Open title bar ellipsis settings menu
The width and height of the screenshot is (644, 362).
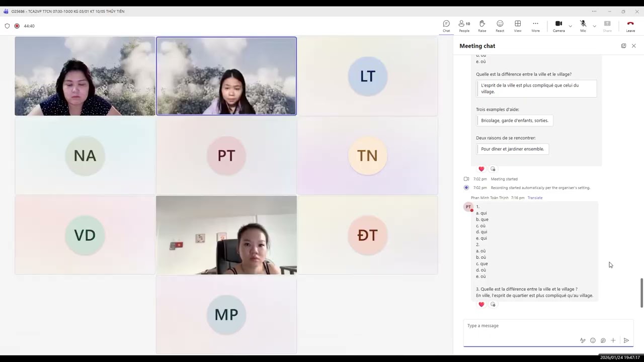pos(594,11)
